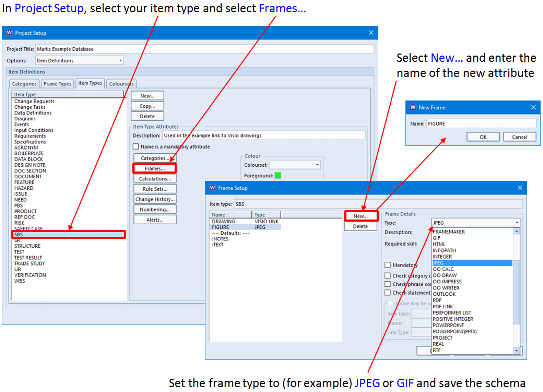Select 'VERIFICATION' item type
The height and width of the screenshot is (392, 543).
(30, 275)
